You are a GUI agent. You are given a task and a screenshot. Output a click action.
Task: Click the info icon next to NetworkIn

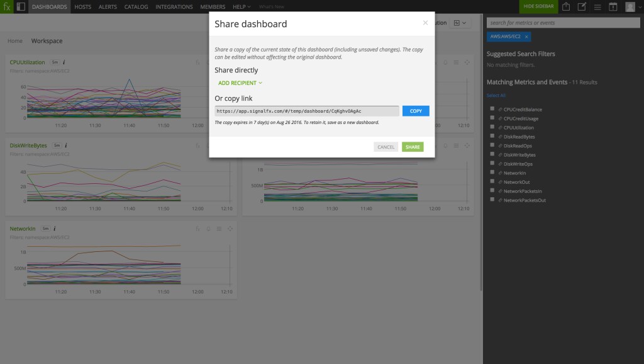54,228
